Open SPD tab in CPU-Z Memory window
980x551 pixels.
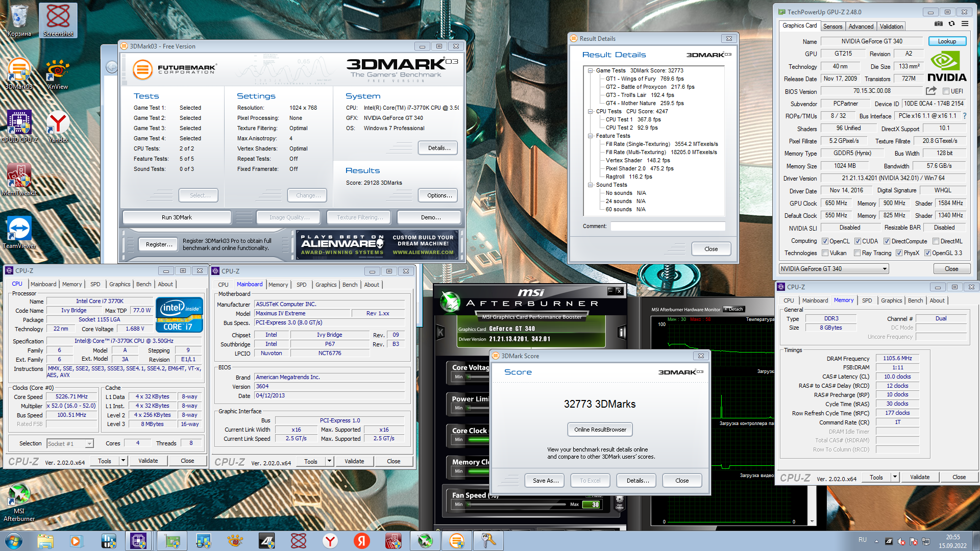coord(867,300)
